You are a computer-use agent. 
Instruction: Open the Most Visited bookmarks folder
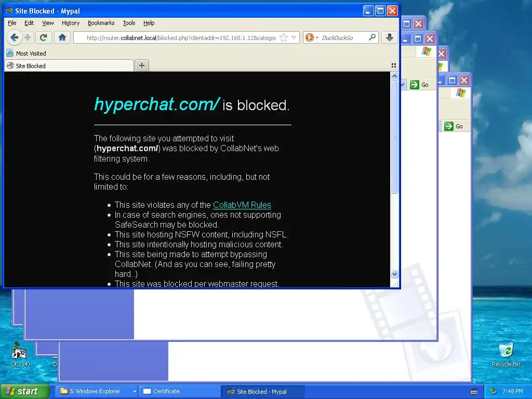click(x=26, y=54)
